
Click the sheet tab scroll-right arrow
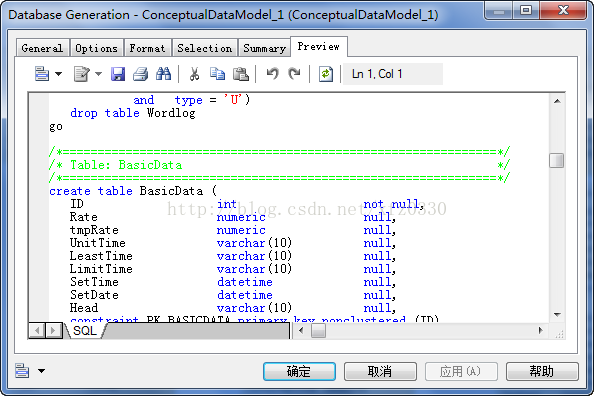point(53,331)
